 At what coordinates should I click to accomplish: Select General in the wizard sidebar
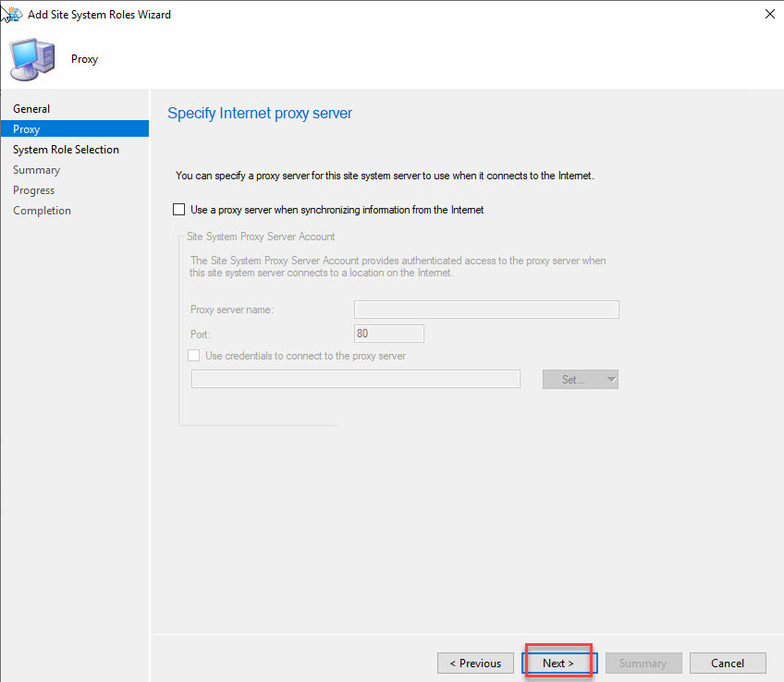(31, 109)
